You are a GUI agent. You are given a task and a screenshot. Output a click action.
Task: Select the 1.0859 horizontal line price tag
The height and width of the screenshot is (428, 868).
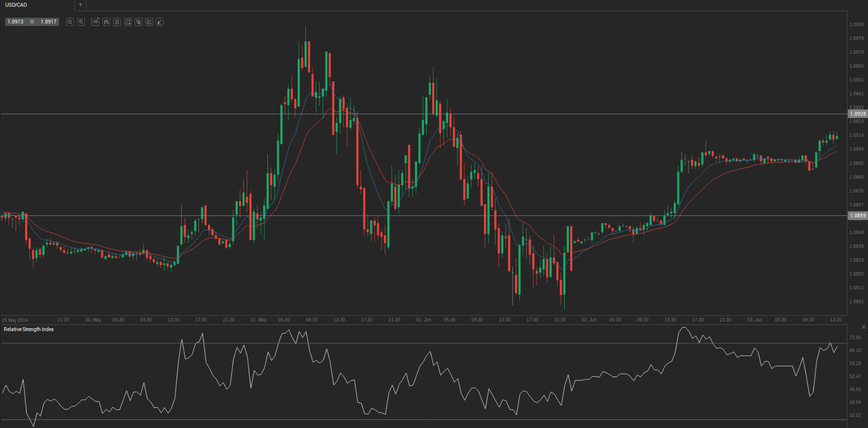[858, 215]
